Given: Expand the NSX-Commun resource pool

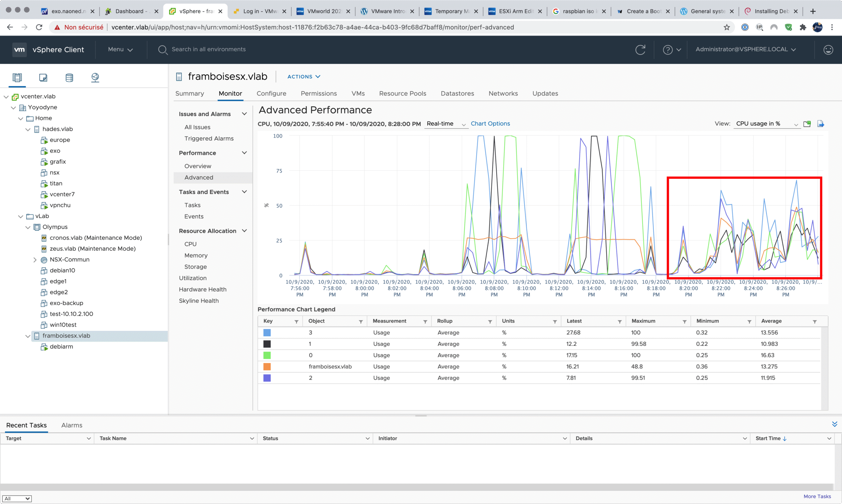Looking at the screenshot, I should 35,260.
